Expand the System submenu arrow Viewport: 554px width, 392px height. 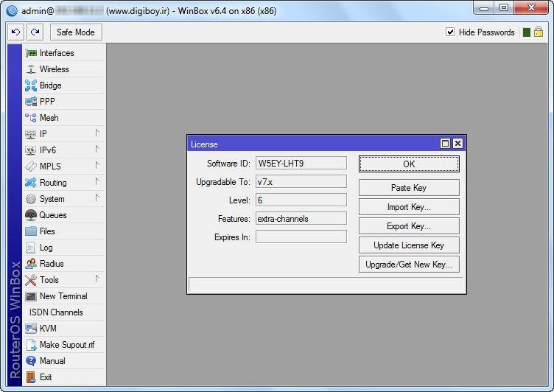[97, 198]
